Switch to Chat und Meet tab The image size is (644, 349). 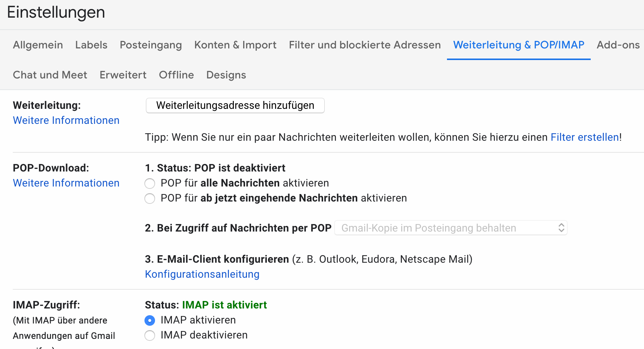tap(50, 75)
